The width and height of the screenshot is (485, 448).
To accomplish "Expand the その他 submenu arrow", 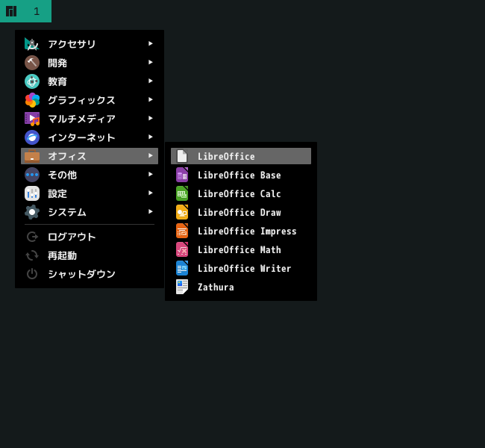I will 150,174.
